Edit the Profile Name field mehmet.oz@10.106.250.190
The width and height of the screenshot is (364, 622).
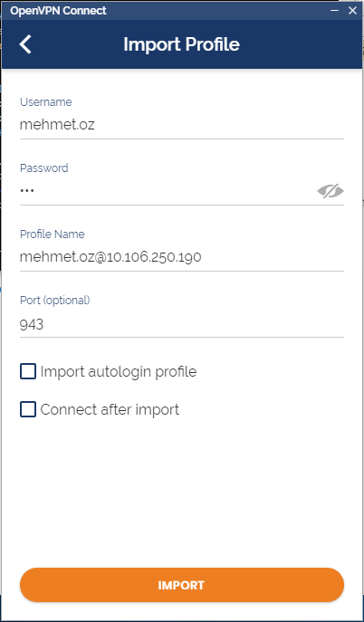tap(182, 257)
